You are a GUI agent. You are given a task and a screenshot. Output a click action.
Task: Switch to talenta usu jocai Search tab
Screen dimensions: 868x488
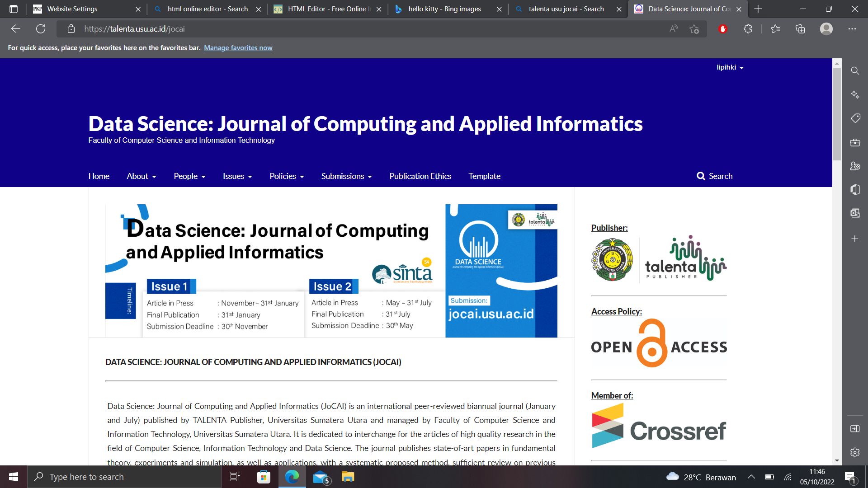(x=568, y=9)
